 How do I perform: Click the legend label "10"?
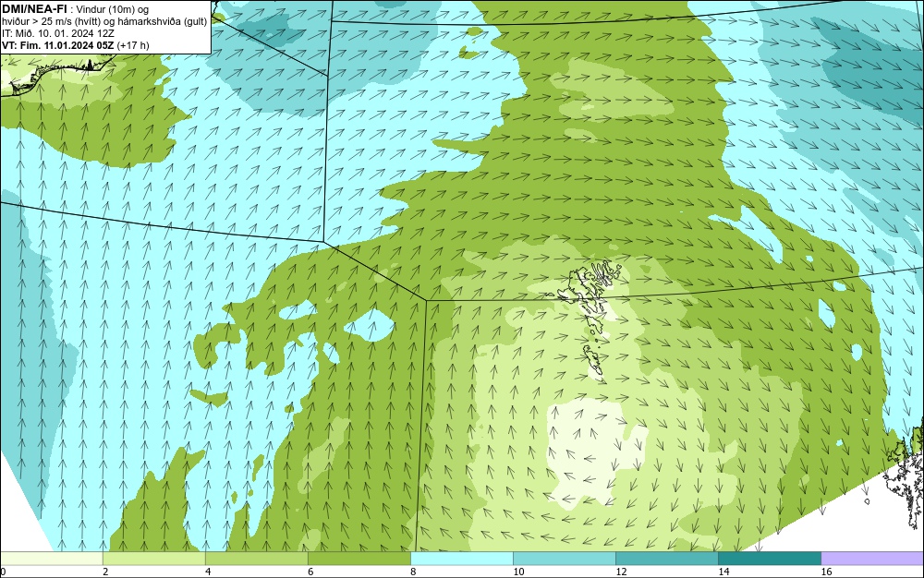[518, 572]
